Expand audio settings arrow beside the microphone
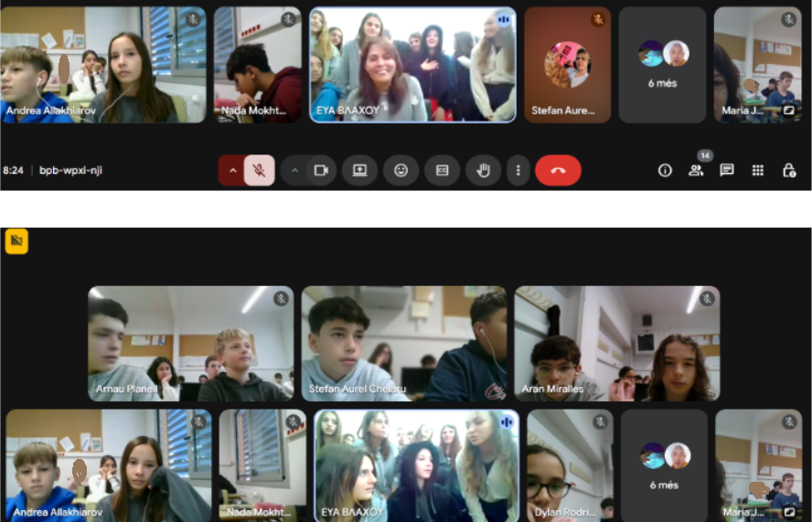The height and width of the screenshot is (522, 812). pyautogui.click(x=231, y=170)
